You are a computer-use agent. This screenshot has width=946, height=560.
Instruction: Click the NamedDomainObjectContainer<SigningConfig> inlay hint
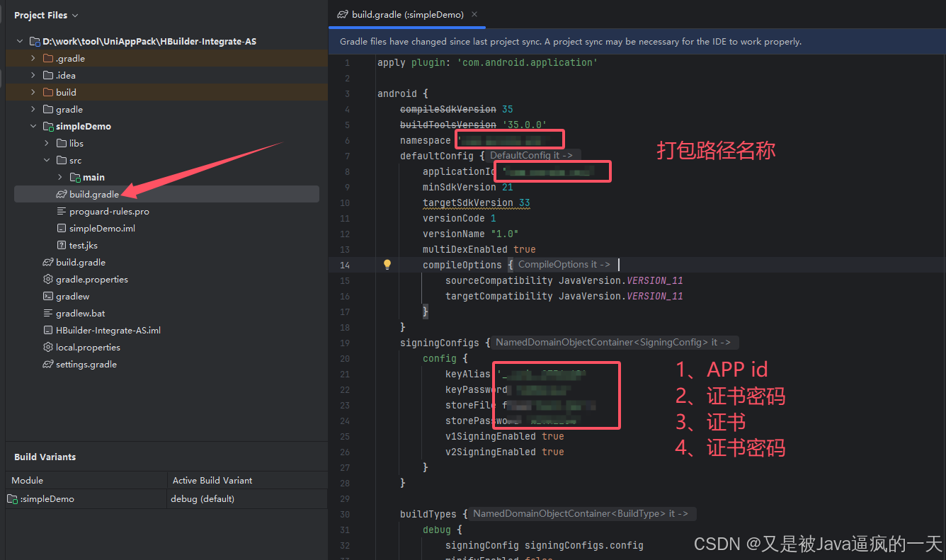coord(615,342)
